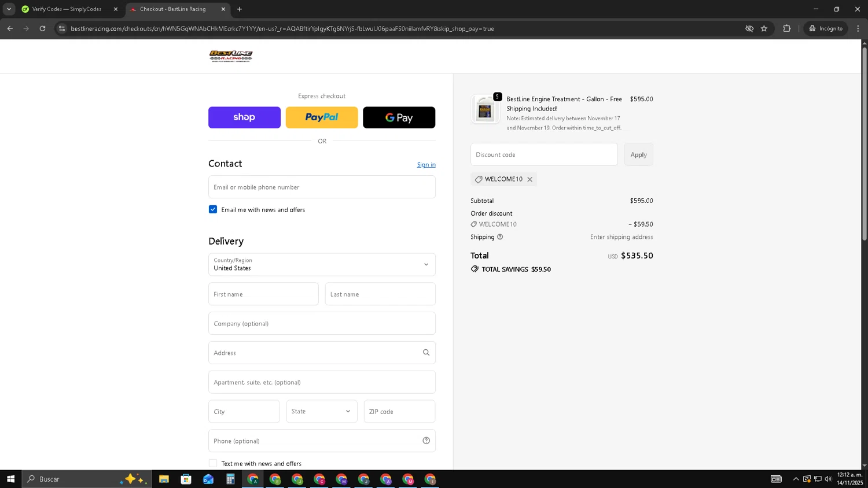Show shipping info help icon
Viewport: 868px width, 488px height.
500,237
